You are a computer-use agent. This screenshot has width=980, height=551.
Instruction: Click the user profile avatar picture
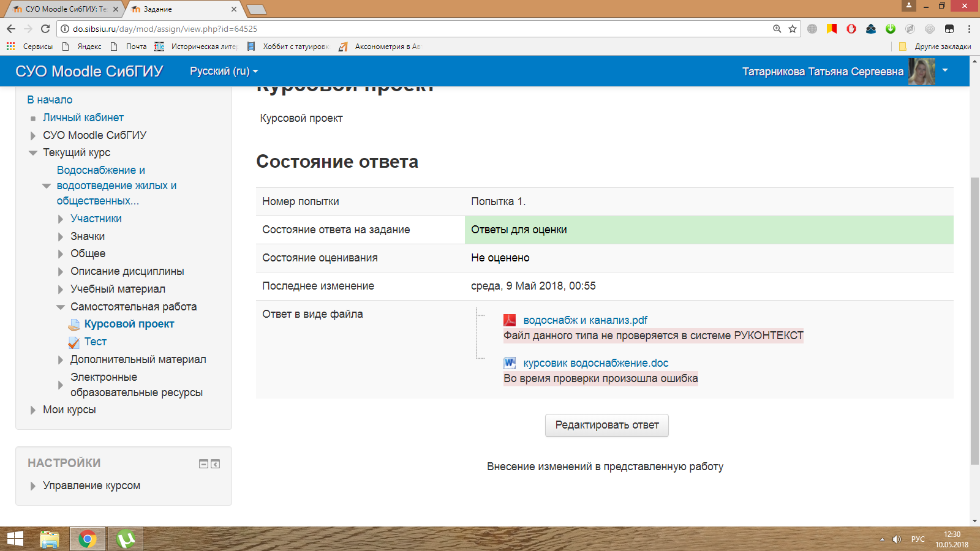[922, 72]
